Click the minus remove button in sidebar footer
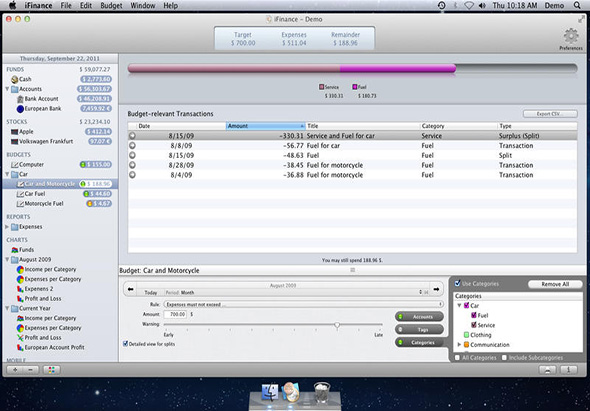 pyautogui.click(x=30, y=370)
